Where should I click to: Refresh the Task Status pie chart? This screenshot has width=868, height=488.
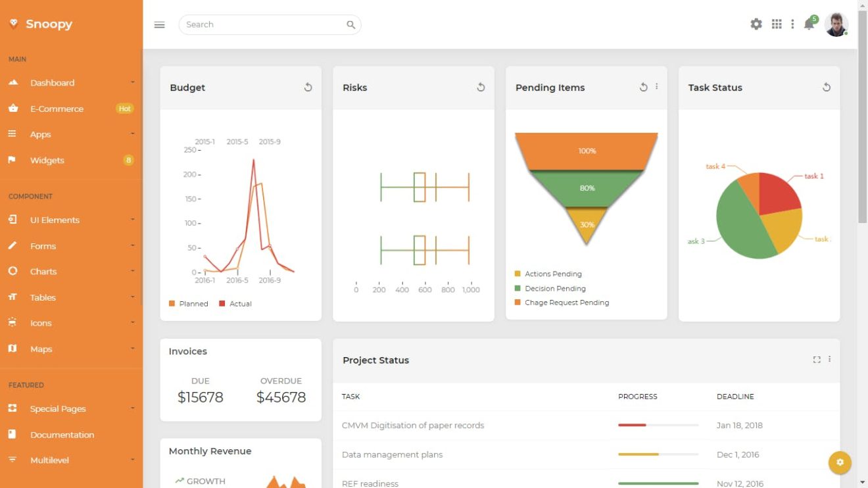826,86
